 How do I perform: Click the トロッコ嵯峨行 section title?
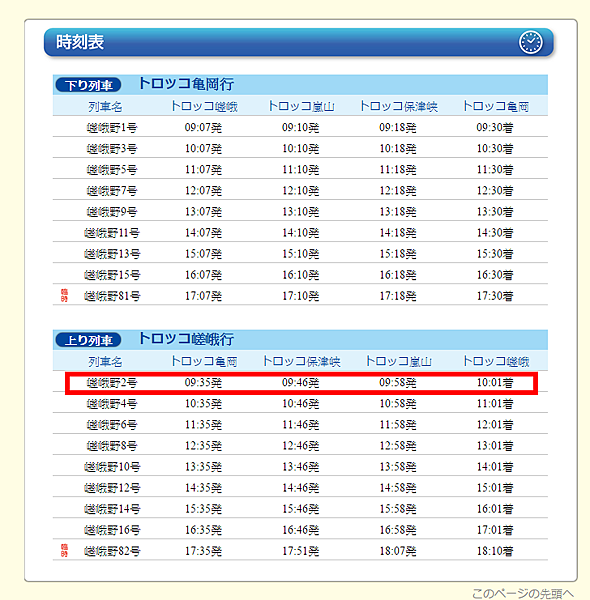186,339
